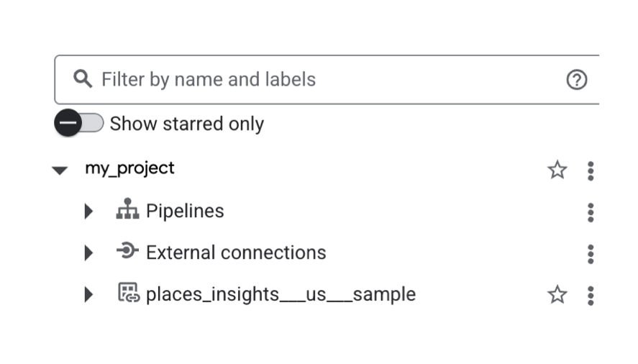Open more actions for Pipelines
The image size is (638, 364).
pyautogui.click(x=591, y=212)
